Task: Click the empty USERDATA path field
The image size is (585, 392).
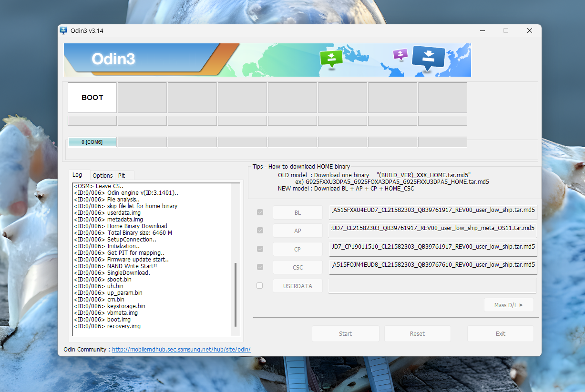Action: 432,286
